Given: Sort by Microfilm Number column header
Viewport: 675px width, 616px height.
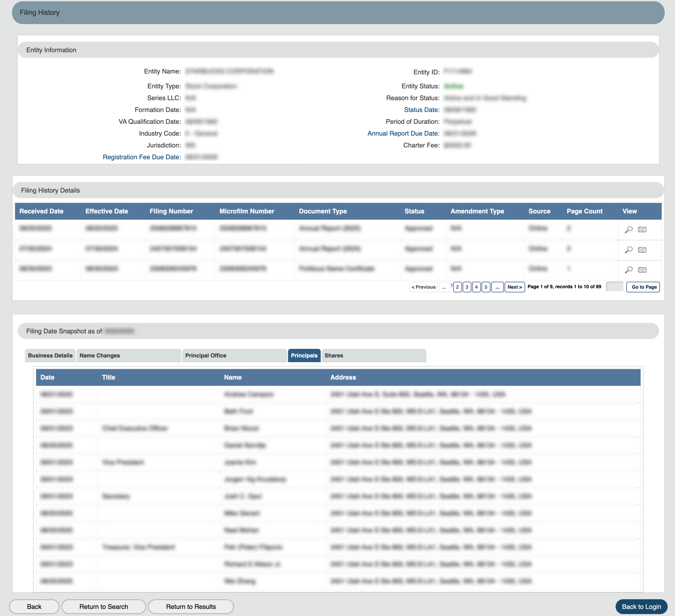Looking at the screenshot, I should pos(247,211).
